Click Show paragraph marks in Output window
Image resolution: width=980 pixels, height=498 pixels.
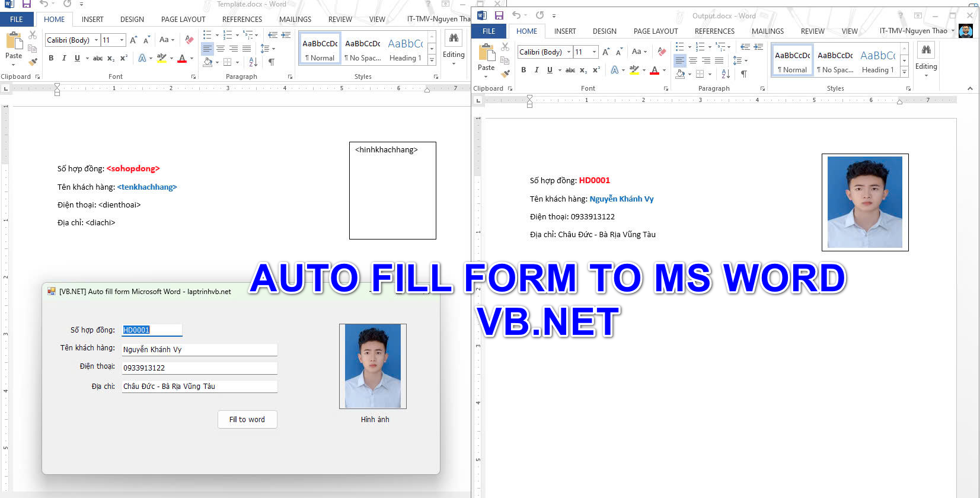744,74
